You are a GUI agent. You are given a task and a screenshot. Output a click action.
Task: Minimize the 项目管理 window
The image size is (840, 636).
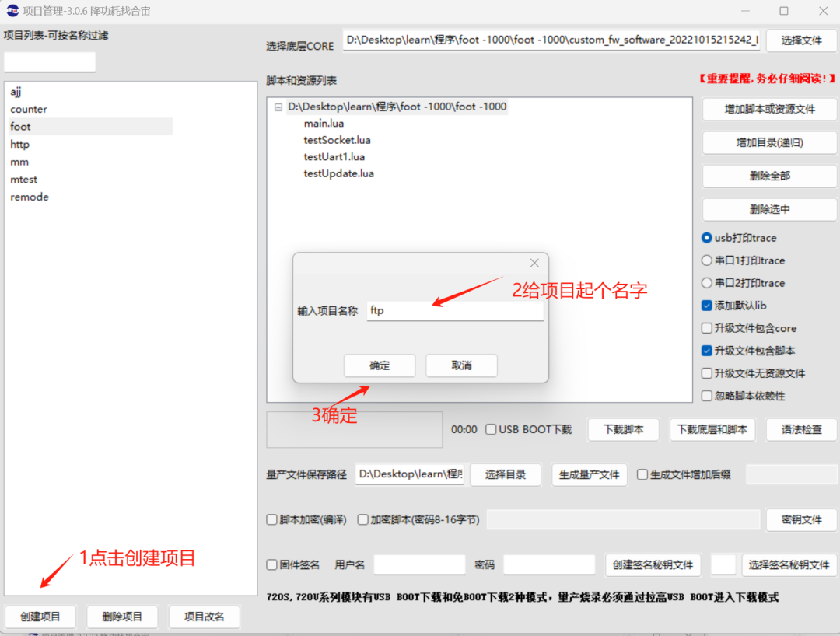(745, 11)
